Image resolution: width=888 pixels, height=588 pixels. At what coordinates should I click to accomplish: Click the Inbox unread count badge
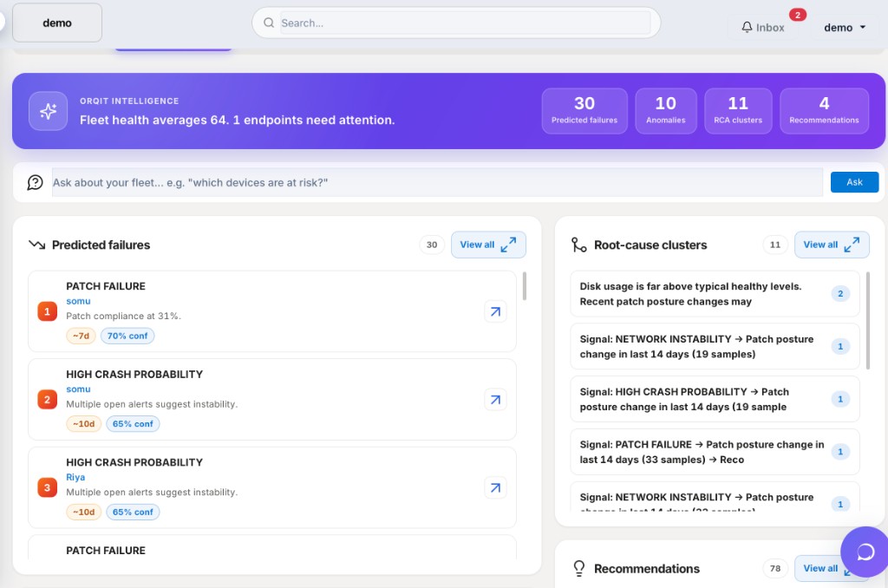point(798,15)
